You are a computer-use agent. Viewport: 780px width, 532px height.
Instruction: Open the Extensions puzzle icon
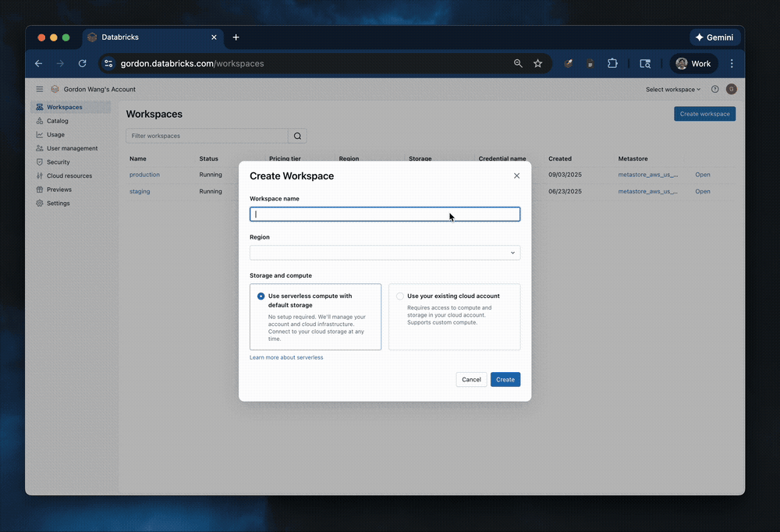point(612,64)
